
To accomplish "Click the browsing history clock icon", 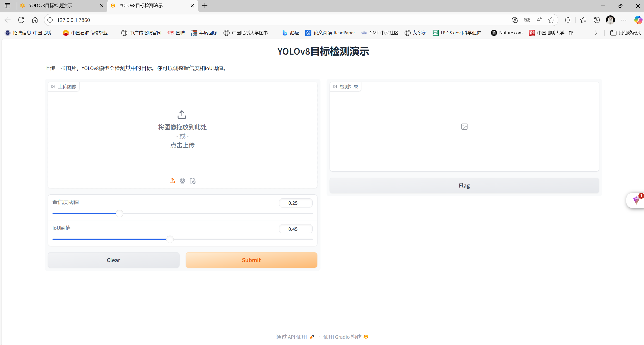I will pos(596,20).
